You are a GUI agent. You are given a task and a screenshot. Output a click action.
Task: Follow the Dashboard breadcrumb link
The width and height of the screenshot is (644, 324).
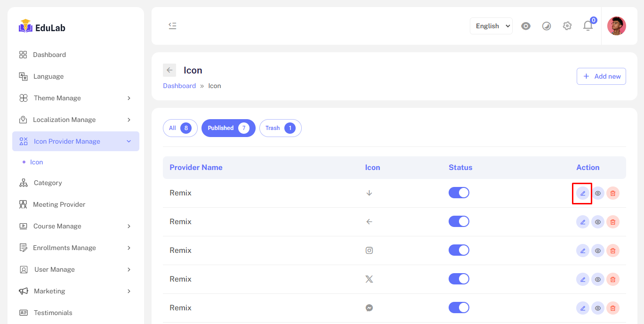(x=179, y=86)
